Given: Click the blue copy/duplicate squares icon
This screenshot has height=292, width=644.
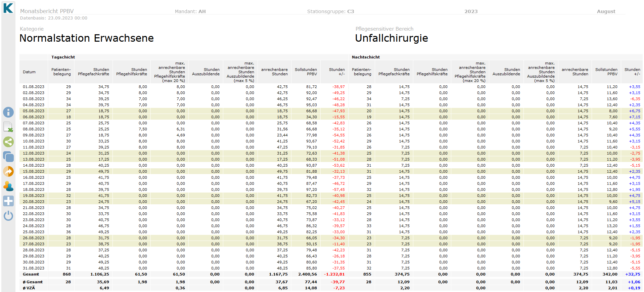Looking at the screenshot, I should click(x=8, y=157).
